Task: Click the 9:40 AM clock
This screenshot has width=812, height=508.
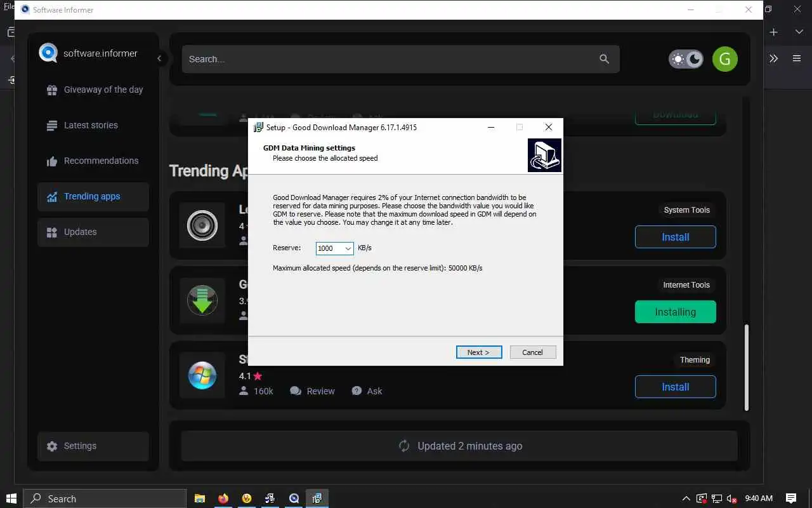Action: (758, 498)
